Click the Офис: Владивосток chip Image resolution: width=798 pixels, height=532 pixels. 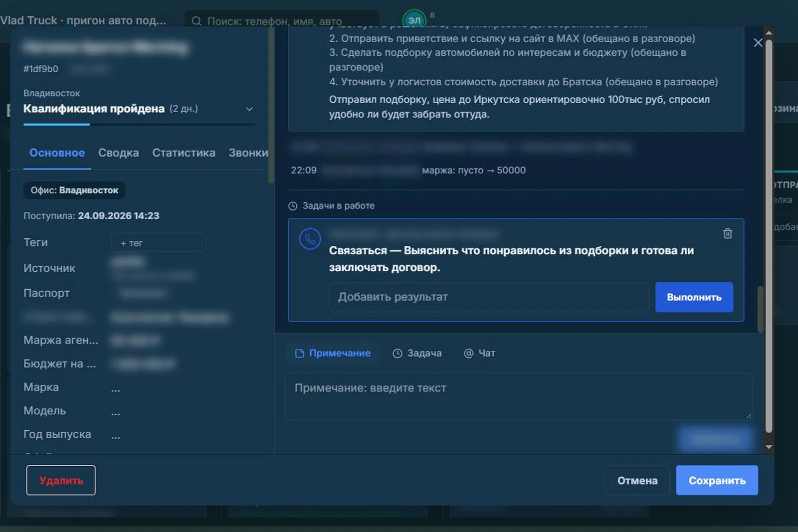[74, 190]
